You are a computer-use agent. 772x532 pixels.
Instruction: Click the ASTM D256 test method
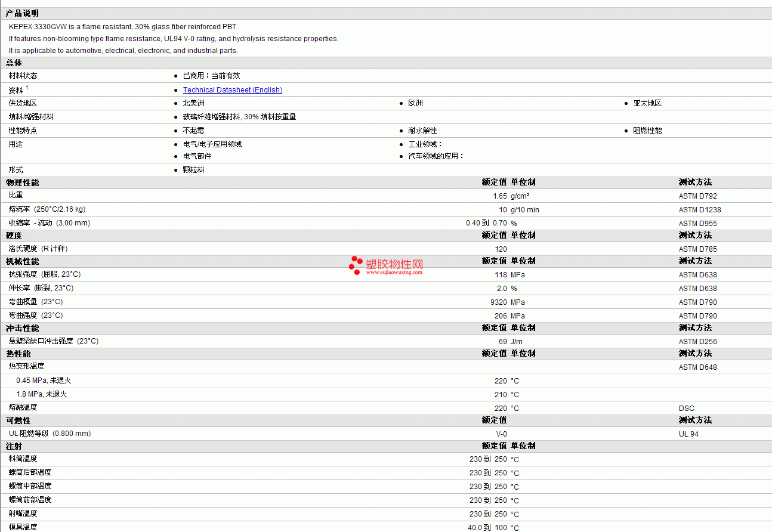tap(698, 342)
